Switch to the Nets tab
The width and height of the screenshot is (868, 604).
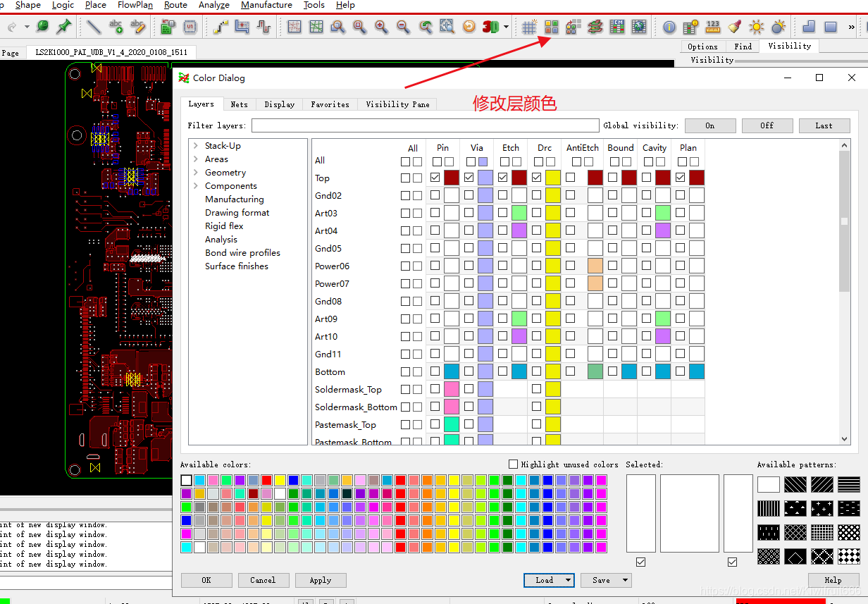[239, 104]
